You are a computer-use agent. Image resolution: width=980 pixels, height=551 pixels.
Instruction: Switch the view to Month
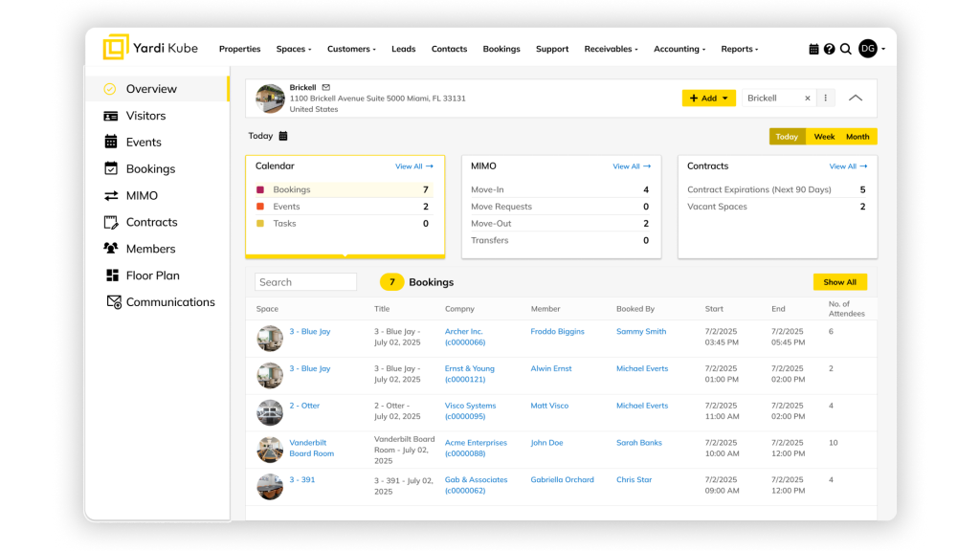pos(857,137)
